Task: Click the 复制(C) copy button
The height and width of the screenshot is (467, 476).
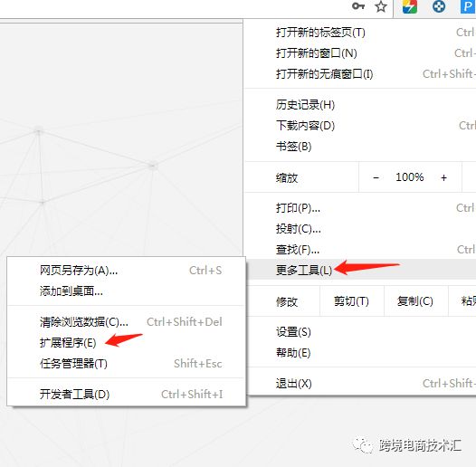Action: tap(415, 301)
